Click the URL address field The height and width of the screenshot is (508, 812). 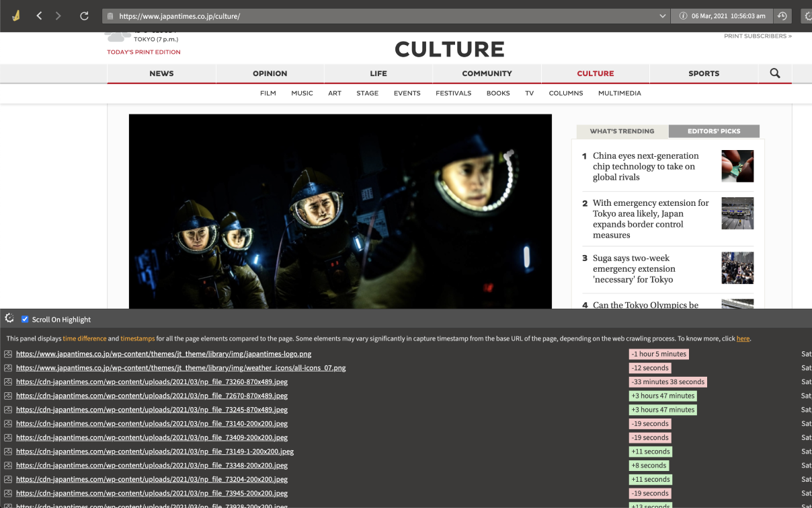(x=387, y=16)
